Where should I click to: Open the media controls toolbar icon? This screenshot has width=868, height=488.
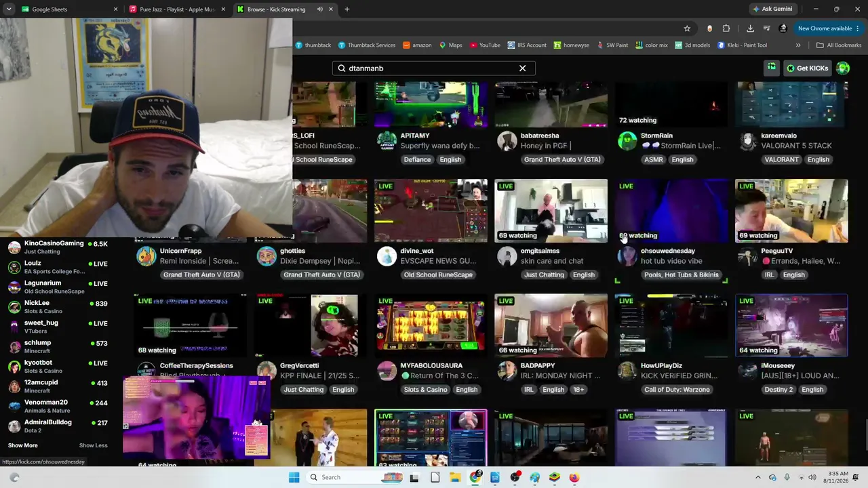766,28
